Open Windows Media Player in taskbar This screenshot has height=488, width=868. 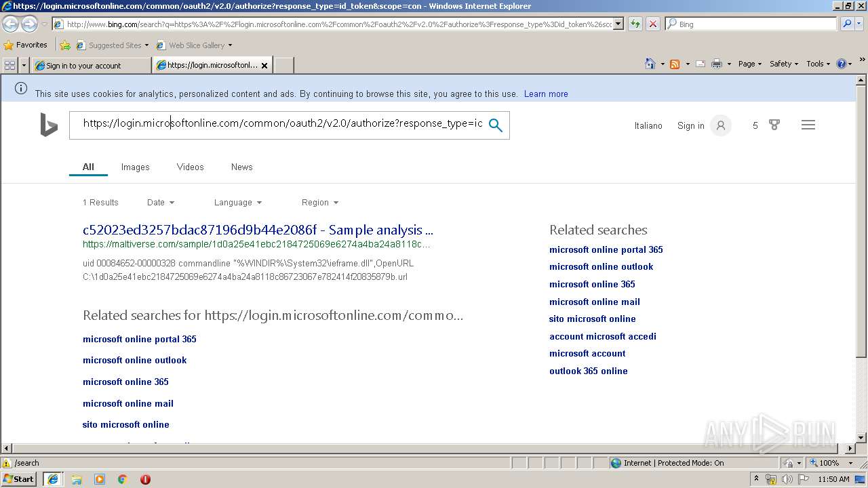(x=100, y=479)
